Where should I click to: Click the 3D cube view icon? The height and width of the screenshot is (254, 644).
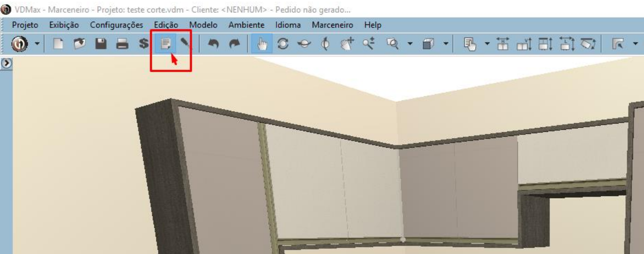click(x=427, y=45)
